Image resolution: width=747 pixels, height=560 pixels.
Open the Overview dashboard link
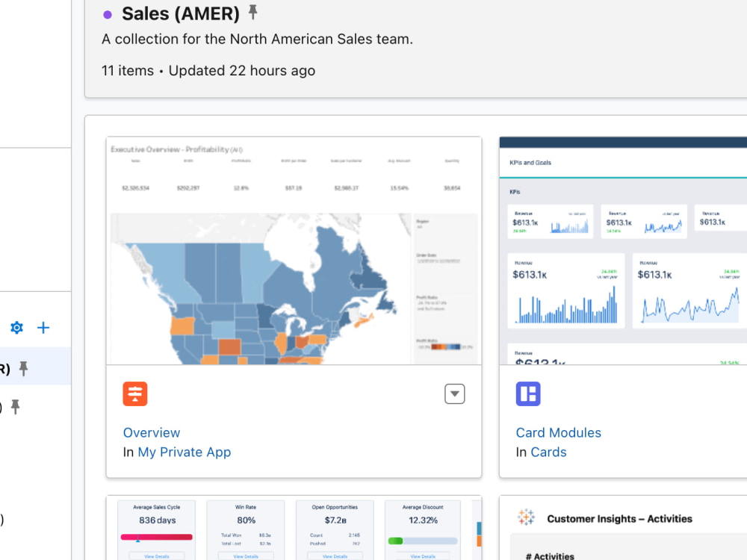[152, 432]
